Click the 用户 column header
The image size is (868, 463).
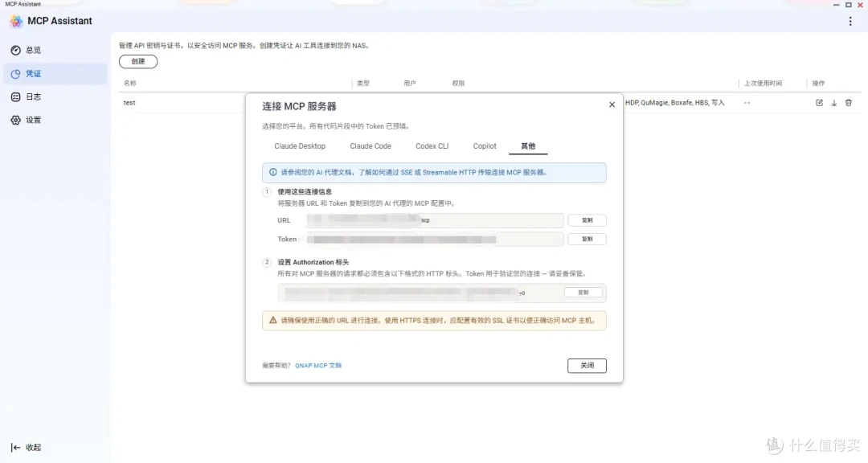click(410, 83)
